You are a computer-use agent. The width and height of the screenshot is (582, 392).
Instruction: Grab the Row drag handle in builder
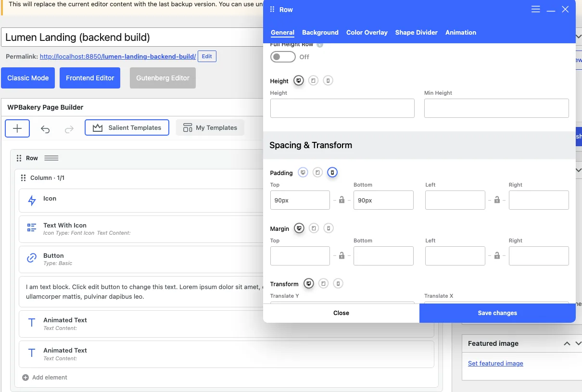click(x=19, y=158)
